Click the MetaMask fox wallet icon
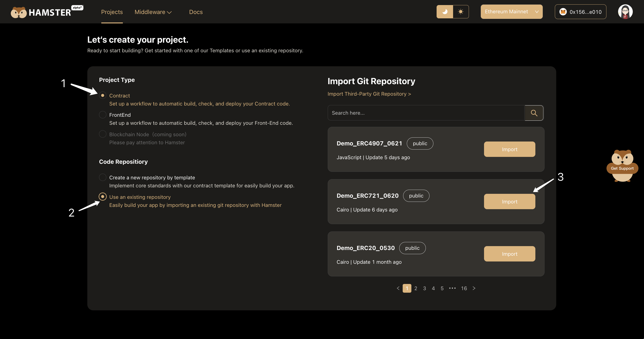 tap(563, 12)
